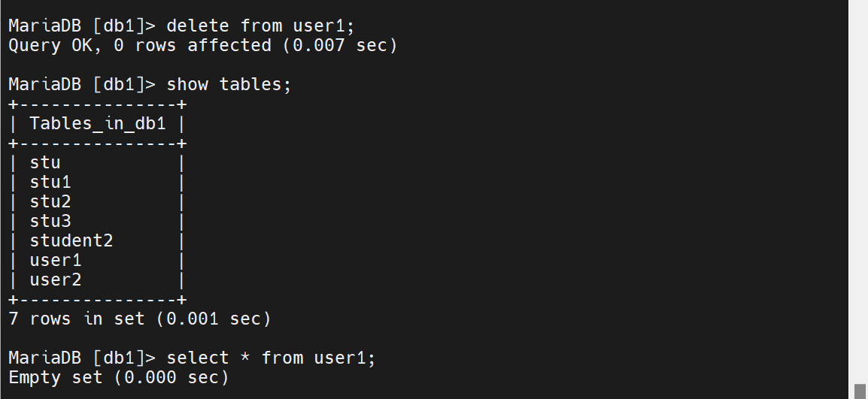868x399 pixels.
Task: Select the 'stu' table name row
Action: [x=98, y=163]
